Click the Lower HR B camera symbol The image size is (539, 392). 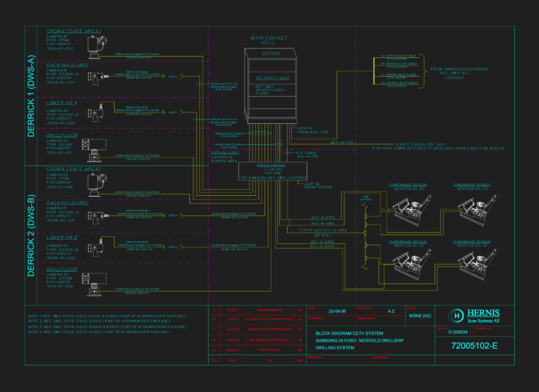pos(96,247)
